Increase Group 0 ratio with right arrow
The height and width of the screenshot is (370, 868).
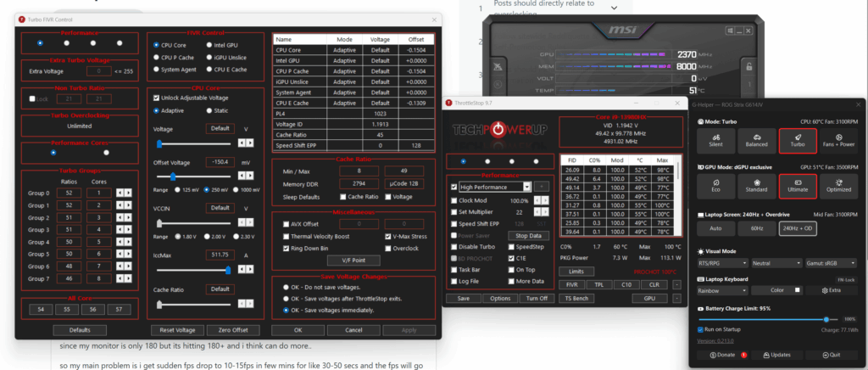(129, 193)
